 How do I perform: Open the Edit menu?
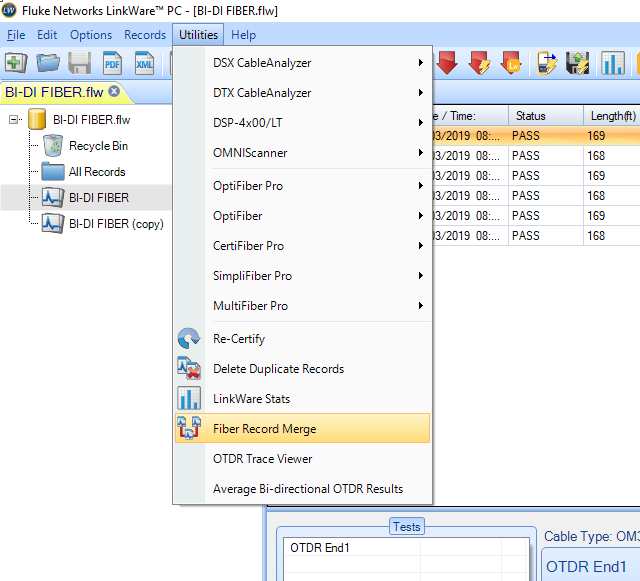(x=47, y=35)
